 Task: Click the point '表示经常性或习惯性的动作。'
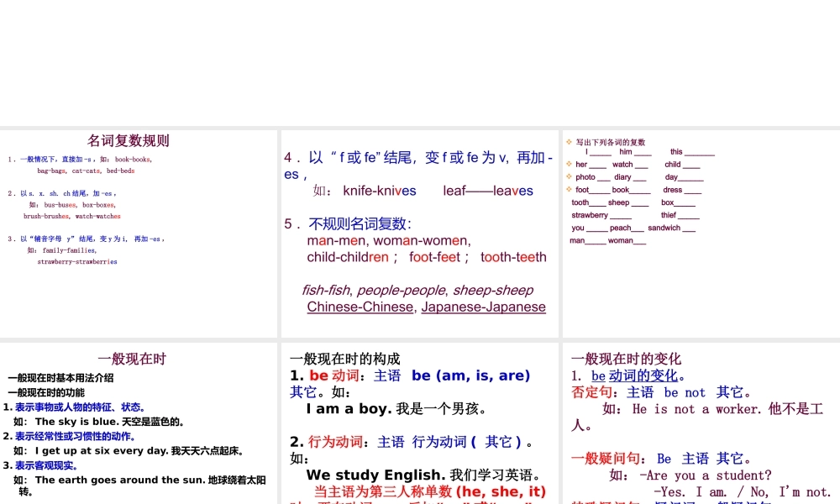(76, 437)
